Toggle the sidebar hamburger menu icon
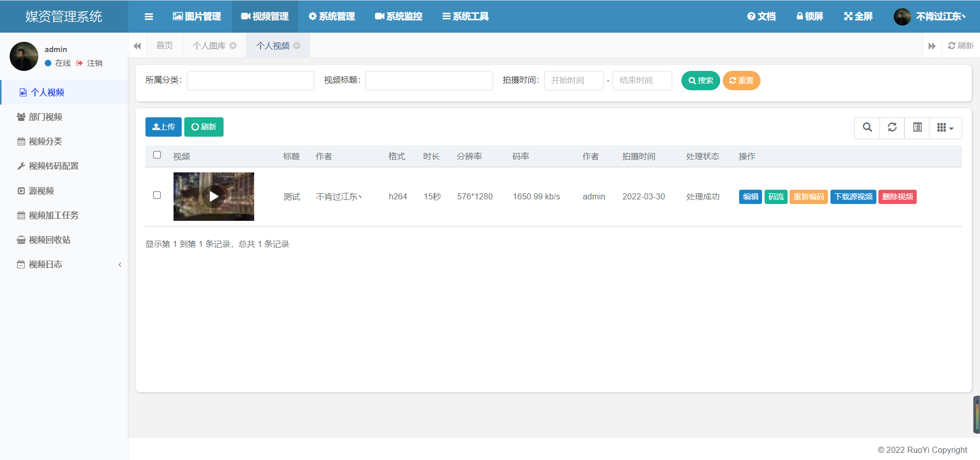Image resolution: width=980 pixels, height=460 pixels. 149,16
